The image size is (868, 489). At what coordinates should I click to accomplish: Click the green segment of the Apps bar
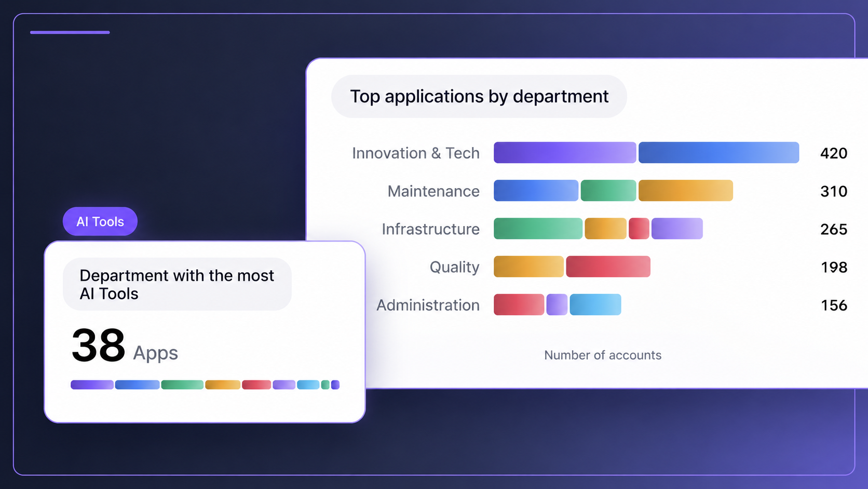click(x=182, y=385)
